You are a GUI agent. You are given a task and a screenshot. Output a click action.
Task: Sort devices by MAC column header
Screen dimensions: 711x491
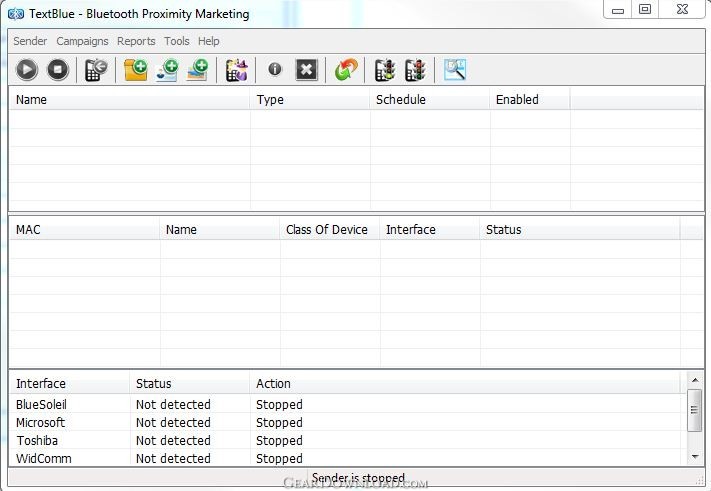point(84,230)
